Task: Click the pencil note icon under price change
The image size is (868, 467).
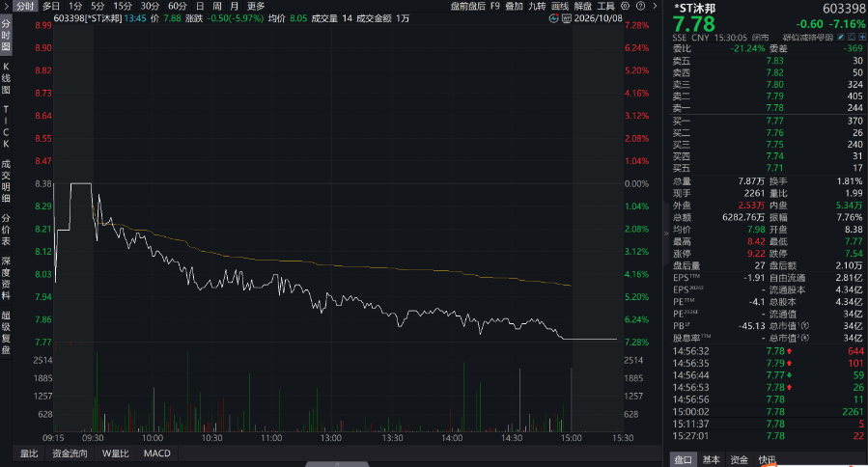Action: (x=841, y=37)
